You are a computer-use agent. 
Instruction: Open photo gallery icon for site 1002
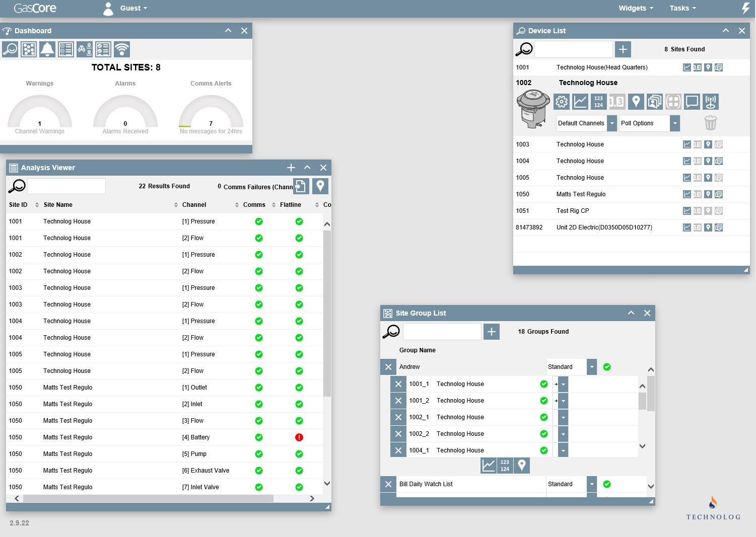click(x=655, y=102)
